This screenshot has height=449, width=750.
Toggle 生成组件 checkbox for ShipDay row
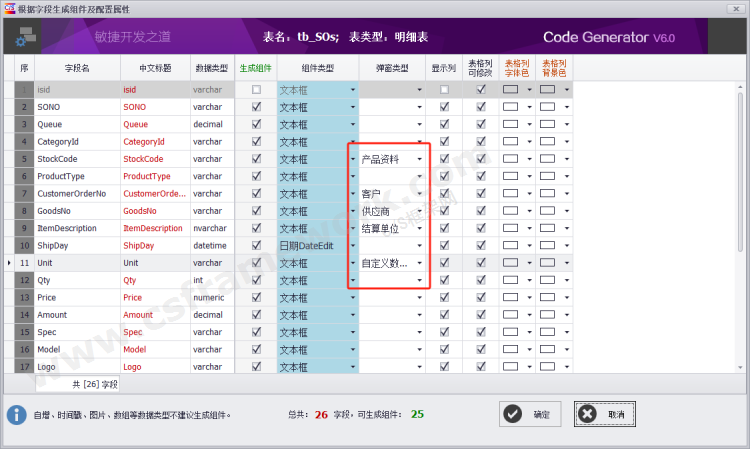click(x=256, y=245)
